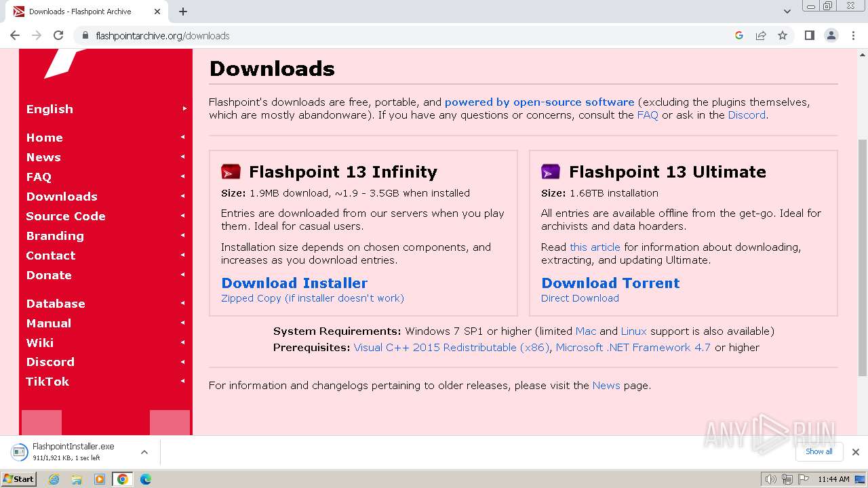This screenshot has height=488, width=868.
Task: Open the Branding sidebar item
Action: [105, 236]
